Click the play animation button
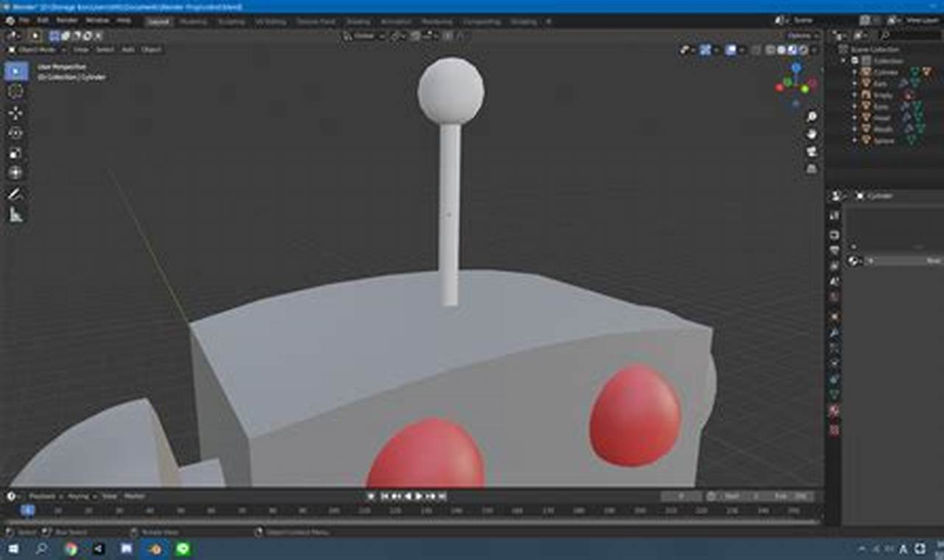The height and width of the screenshot is (560, 944). 418,497
